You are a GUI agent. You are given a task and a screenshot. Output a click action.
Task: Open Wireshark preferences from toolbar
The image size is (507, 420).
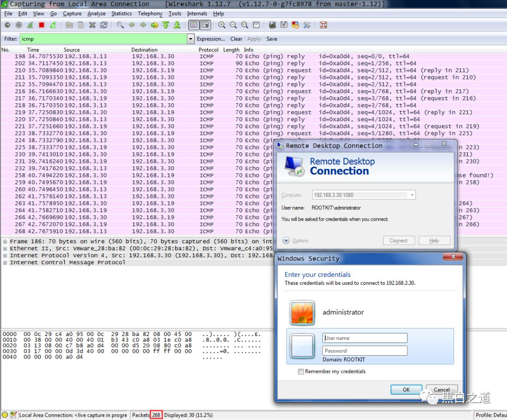click(307, 25)
